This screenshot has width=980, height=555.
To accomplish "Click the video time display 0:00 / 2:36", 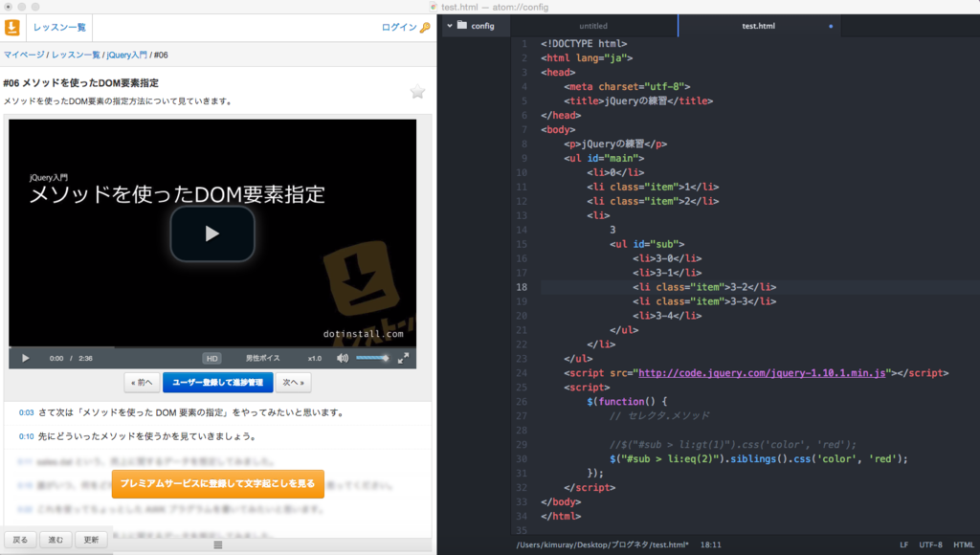I will pos(71,358).
